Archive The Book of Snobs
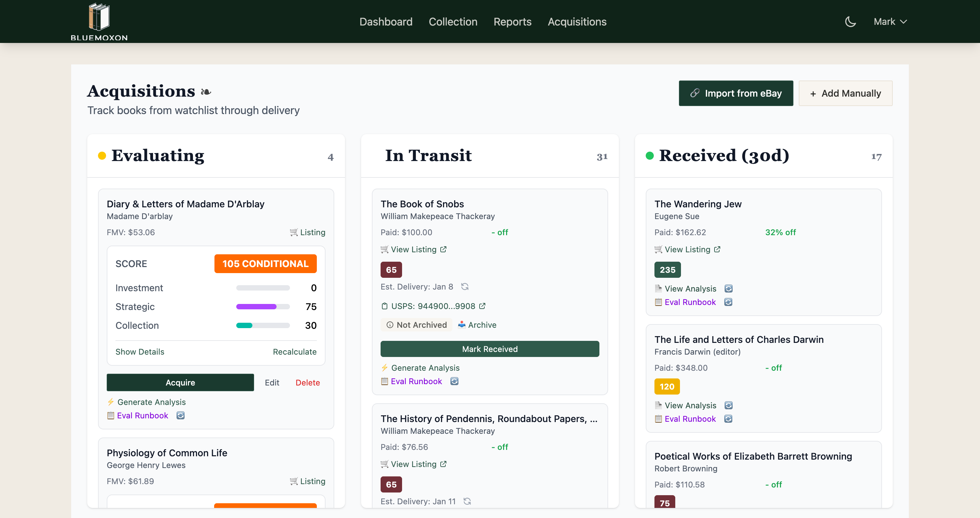This screenshot has height=518, width=980. point(477,325)
